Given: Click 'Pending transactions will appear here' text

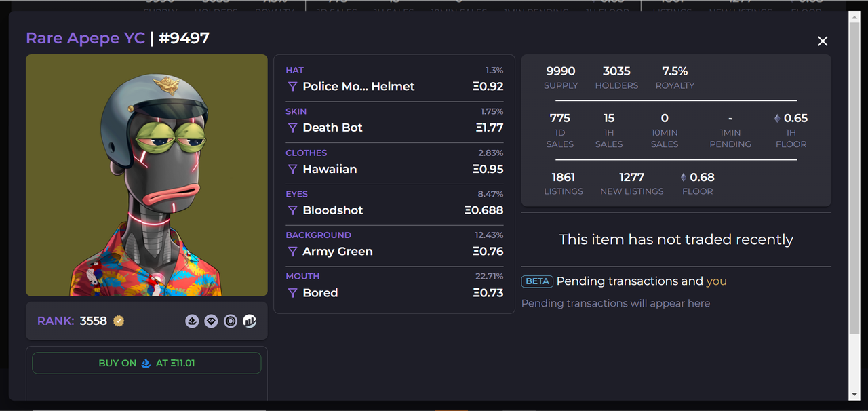Looking at the screenshot, I should (x=616, y=303).
